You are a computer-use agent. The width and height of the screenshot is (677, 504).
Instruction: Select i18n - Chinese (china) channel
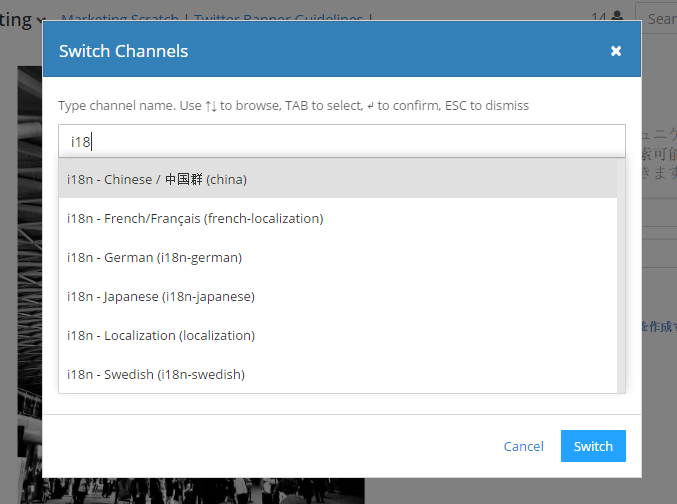[x=338, y=179]
